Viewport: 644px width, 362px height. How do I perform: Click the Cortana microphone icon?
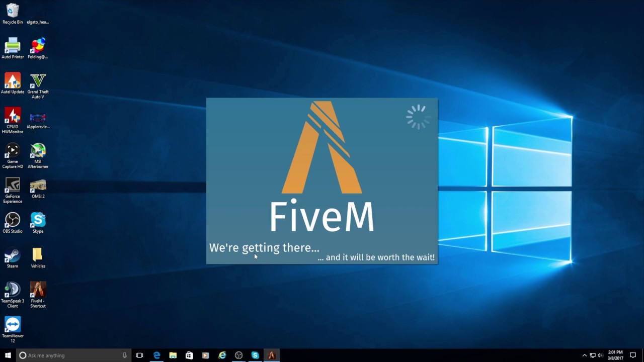point(124,355)
